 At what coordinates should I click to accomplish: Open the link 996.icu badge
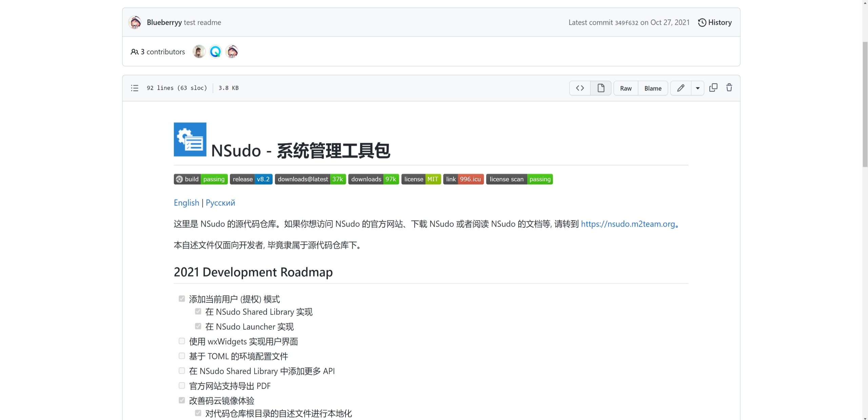point(463,179)
